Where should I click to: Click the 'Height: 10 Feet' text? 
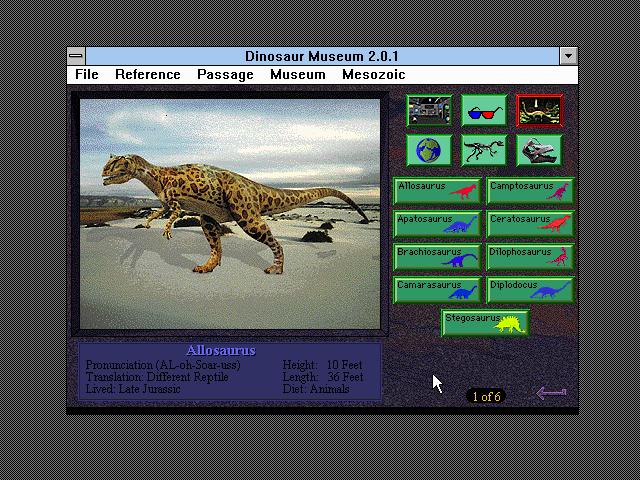(x=322, y=365)
